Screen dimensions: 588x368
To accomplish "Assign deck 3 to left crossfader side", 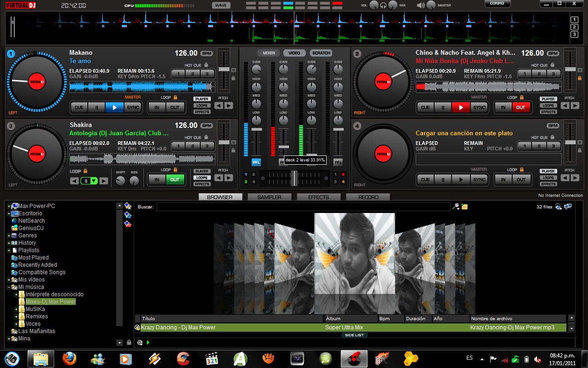I will pyautogui.click(x=246, y=182).
